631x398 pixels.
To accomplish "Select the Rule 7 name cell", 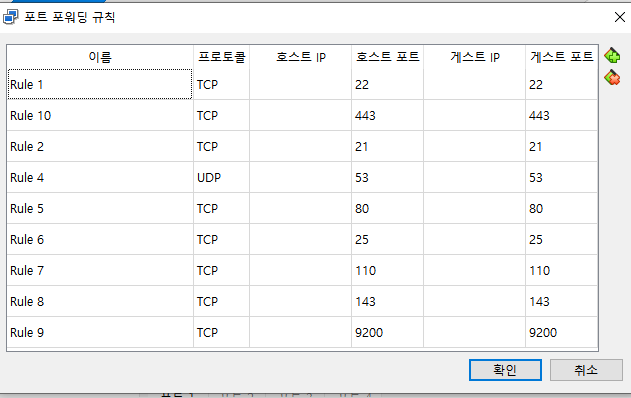I will pyautogui.click(x=100, y=270).
